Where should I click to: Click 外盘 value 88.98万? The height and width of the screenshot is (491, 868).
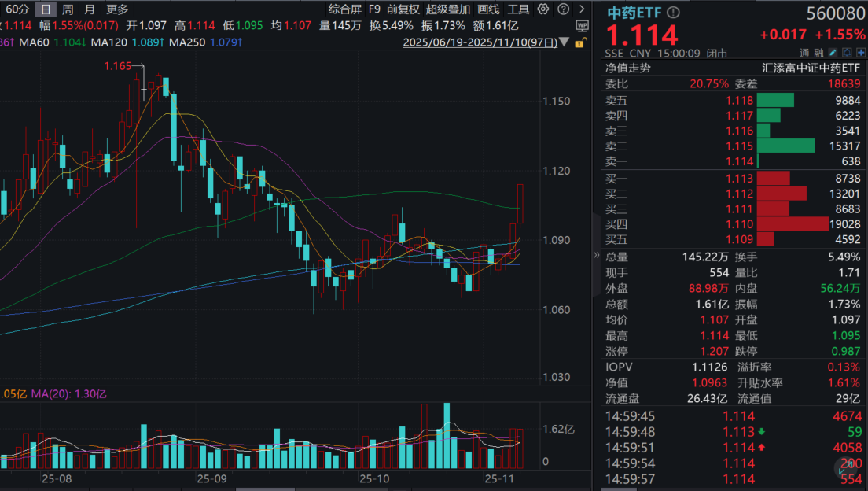[708, 288]
